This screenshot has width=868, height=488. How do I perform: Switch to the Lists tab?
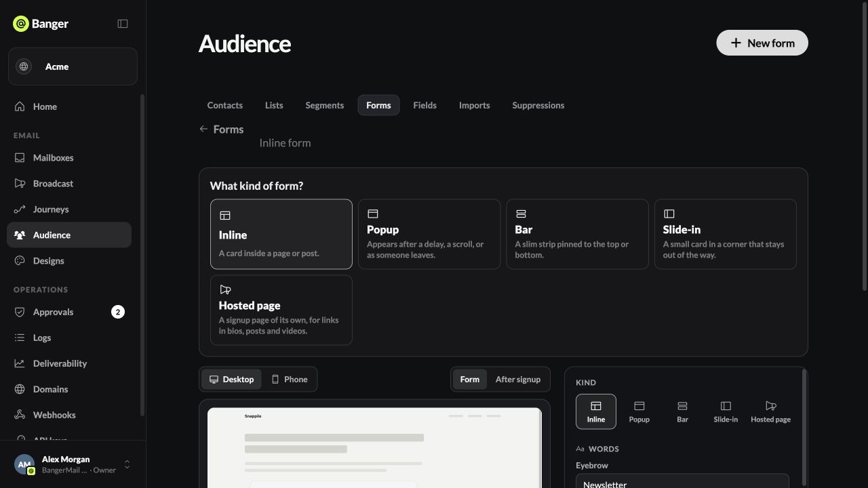[274, 105]
